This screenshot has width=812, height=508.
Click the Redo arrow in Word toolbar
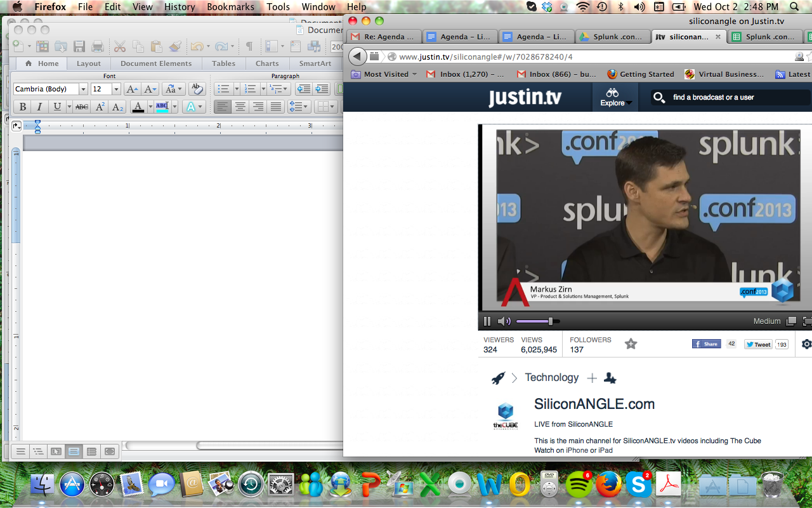pos(221,46)
